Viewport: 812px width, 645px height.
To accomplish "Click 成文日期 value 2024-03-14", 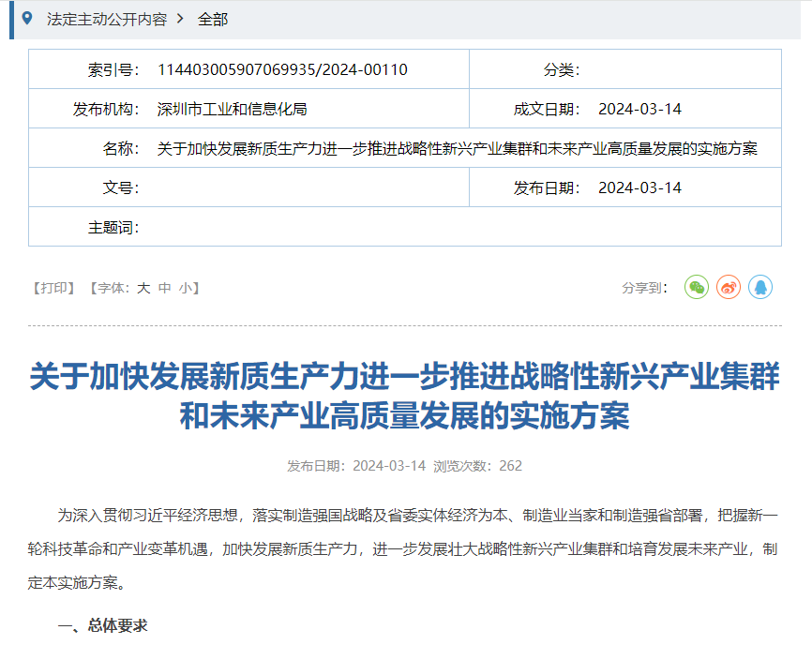I will tap(639, 110).
